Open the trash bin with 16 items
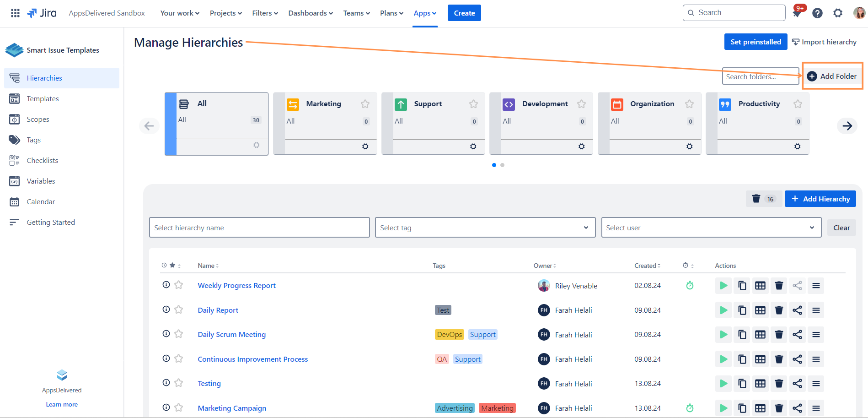868x418 pixels. (763, 199)
